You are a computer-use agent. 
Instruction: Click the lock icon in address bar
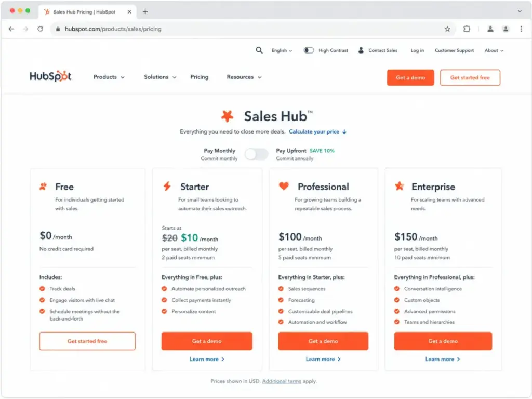pos(58,29)
